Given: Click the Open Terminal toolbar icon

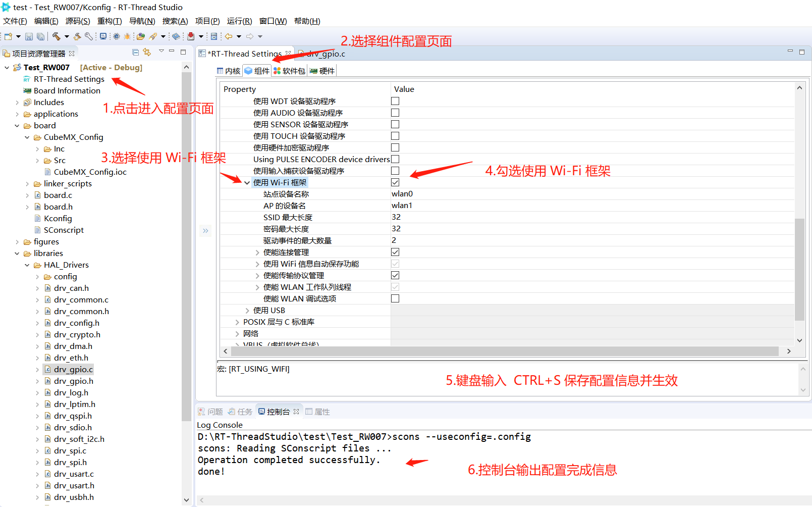Looking at the screenshot, I should point(103,36).
